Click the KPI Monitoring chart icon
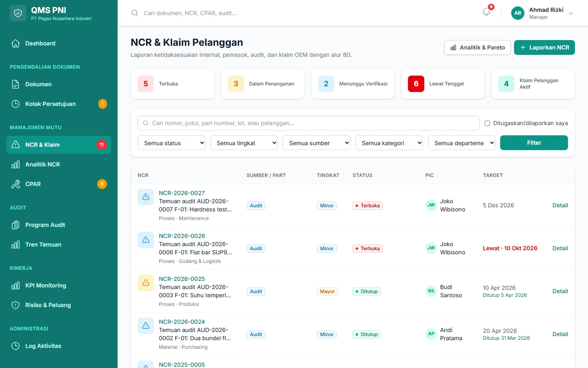588x368 pixels. (16, 285)
